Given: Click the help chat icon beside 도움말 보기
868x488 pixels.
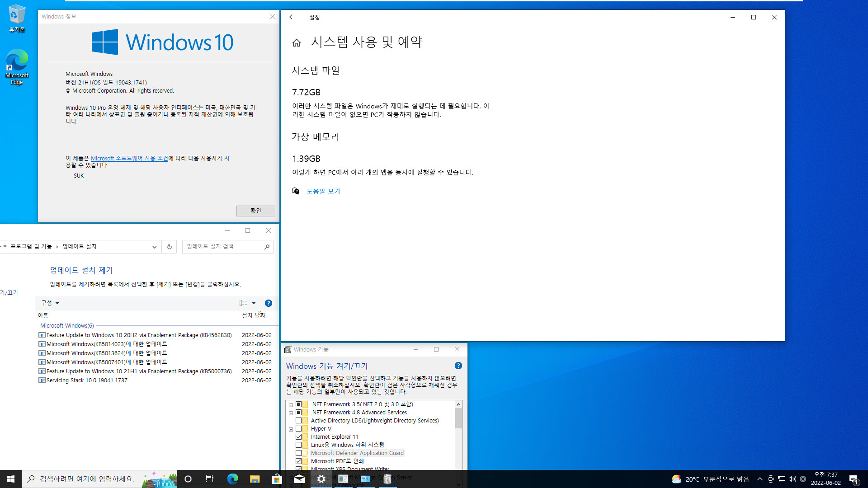Looking at the screenshot, I should pos(296,191).
